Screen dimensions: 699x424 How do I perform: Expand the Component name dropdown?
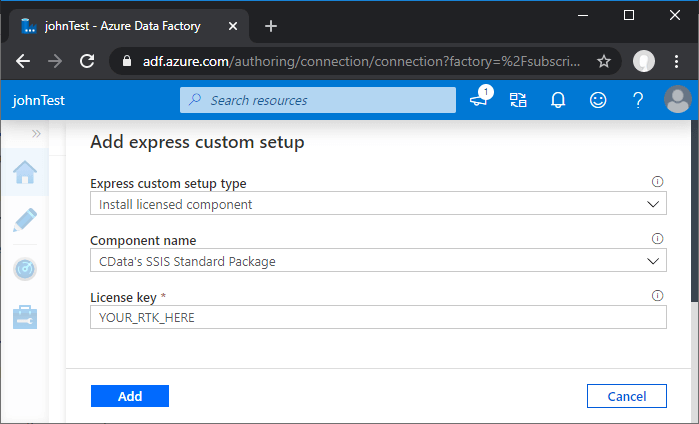tap(377, 261)
